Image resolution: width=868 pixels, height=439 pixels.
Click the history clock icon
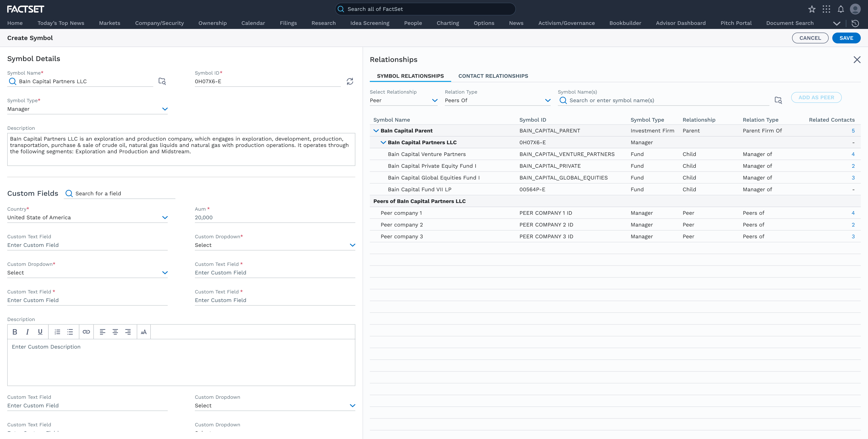(855, 23)
